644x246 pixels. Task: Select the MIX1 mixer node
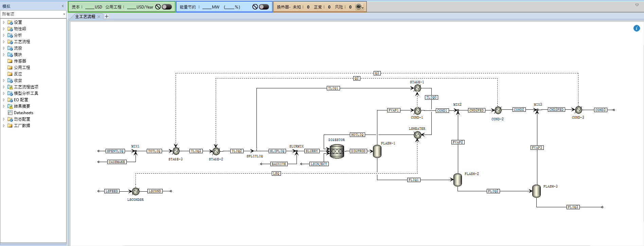(x=136, y=151)
